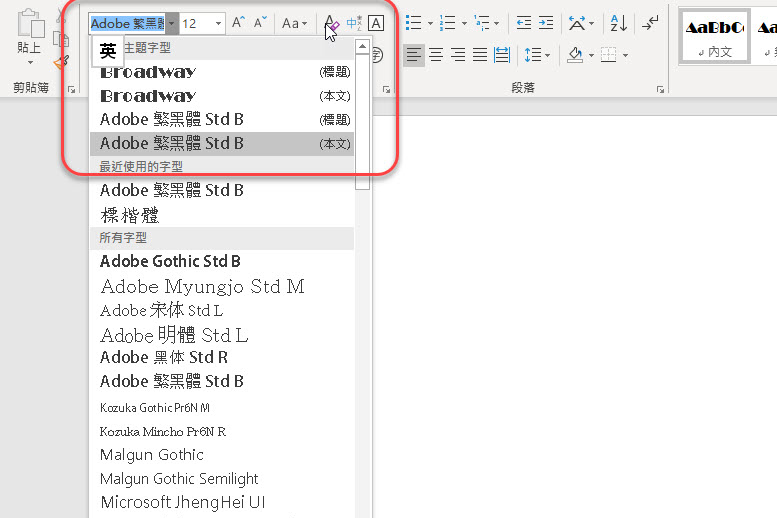Select the 內文 style thumbnail
Screen dimensions: 777x518
pyautogui.click(x=714, y=36)
